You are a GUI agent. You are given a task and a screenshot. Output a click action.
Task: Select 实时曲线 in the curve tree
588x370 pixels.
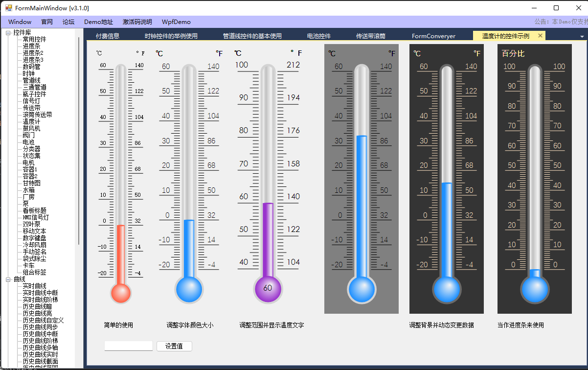(34, 286)
